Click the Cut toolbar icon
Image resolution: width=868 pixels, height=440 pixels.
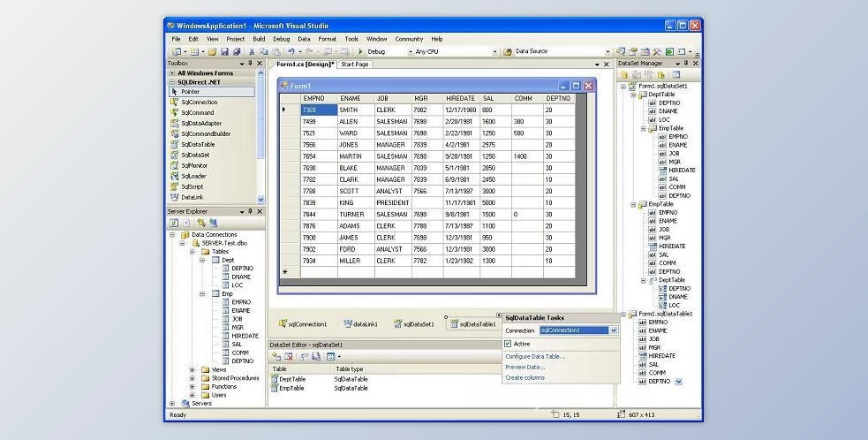(x=252, y=51)
